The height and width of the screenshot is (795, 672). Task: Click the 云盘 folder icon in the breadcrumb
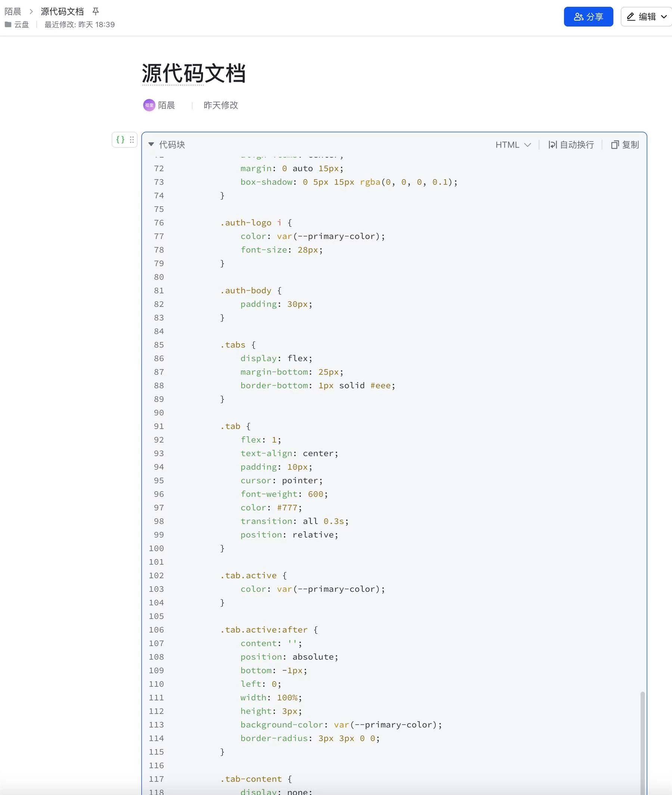pos(7,24)
